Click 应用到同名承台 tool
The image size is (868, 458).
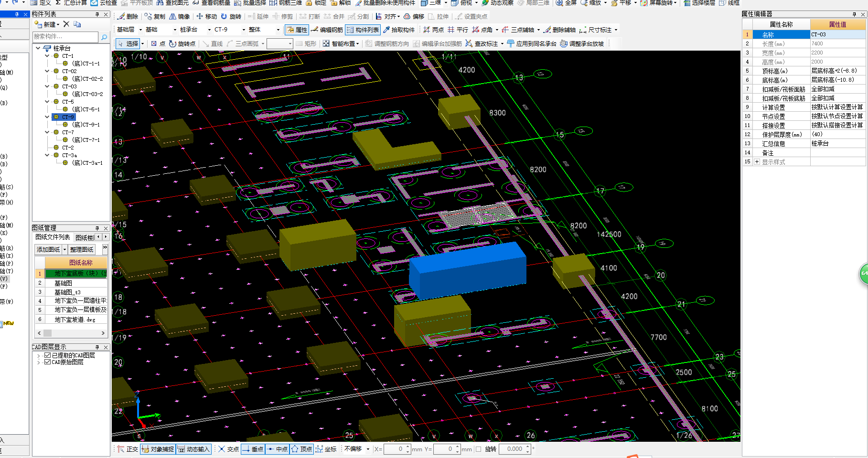coord(532,43)
